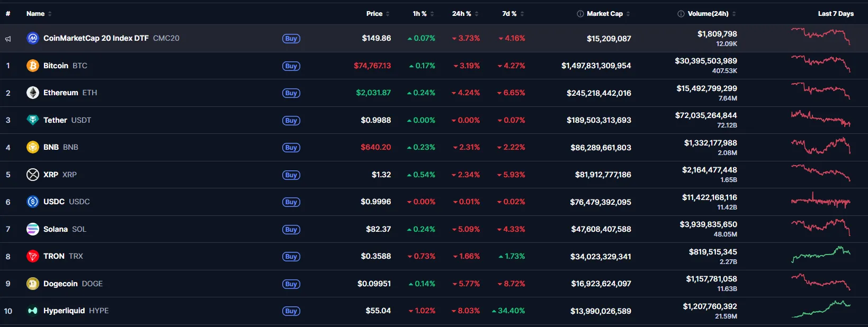Click the Tether logo icon

coord(33,120)
